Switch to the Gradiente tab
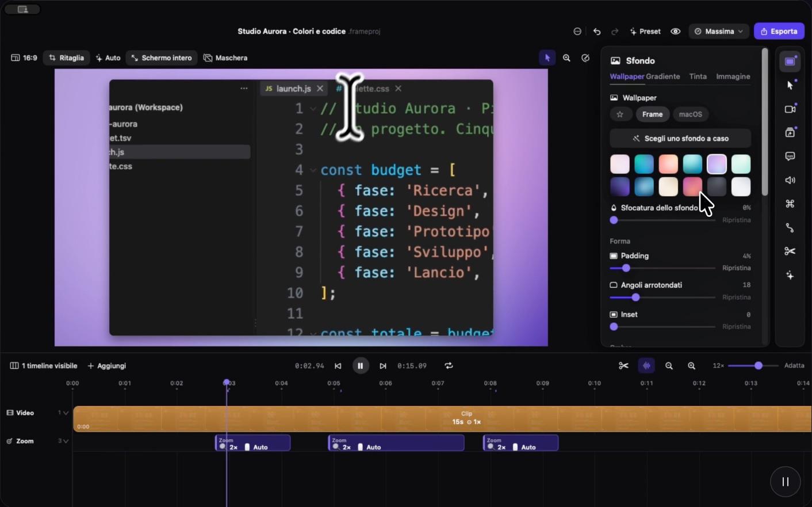The width and height of the screenshot is (812, 507). (x=663, y=77)
